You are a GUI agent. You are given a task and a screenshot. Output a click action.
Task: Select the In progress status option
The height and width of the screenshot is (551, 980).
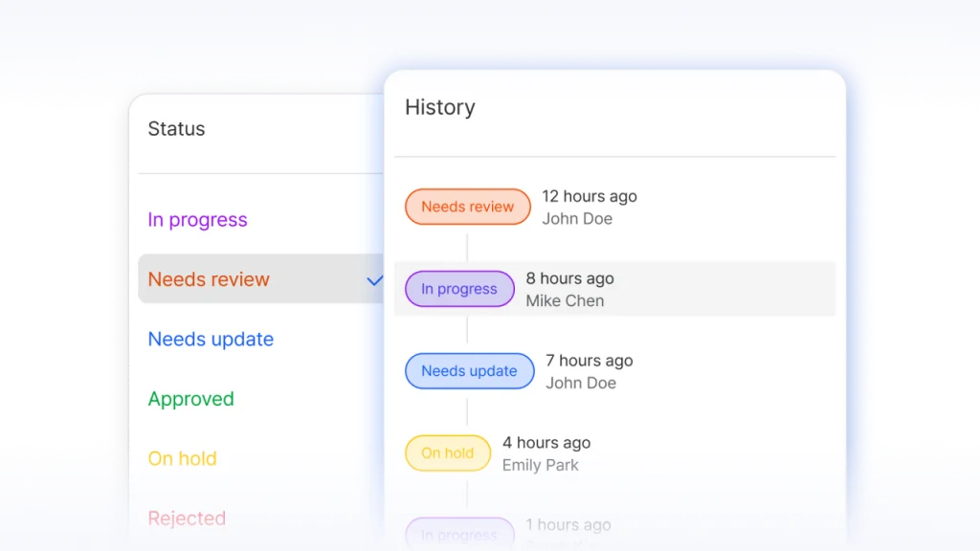[x=197, y=220]
